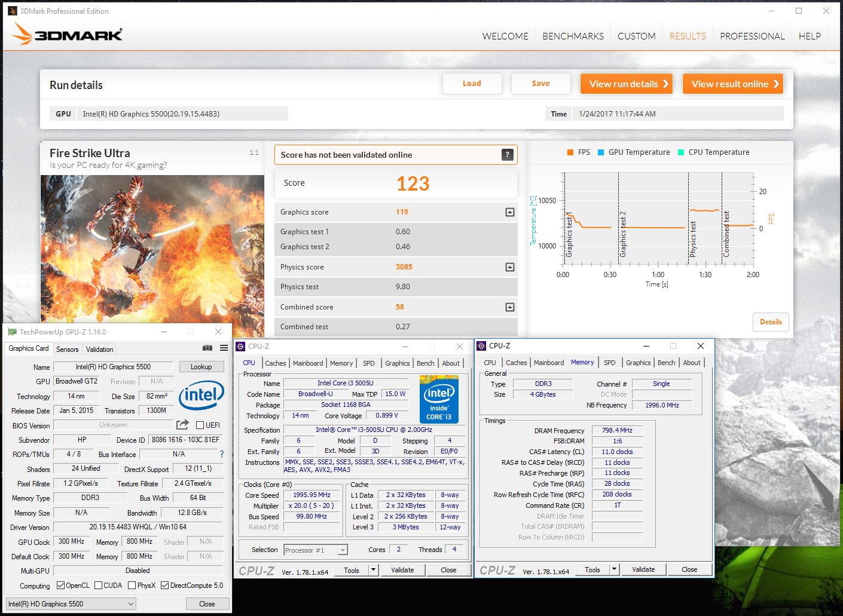Collapse the Combined score section

point(509,307)
